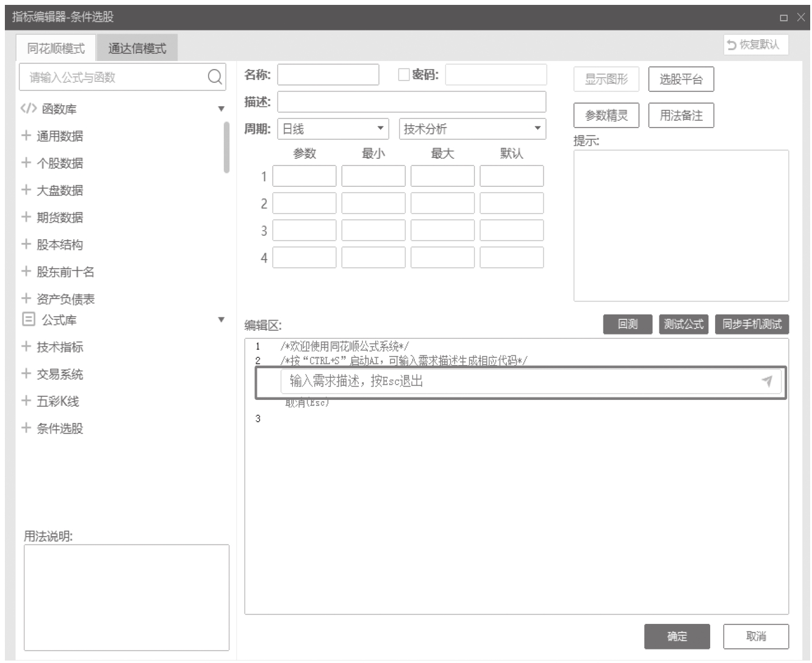The height and width of the screenshot is (663, 812).
Task: Expand 股东前十名 category
Action: pyautogui.click(x=26, y=272)
